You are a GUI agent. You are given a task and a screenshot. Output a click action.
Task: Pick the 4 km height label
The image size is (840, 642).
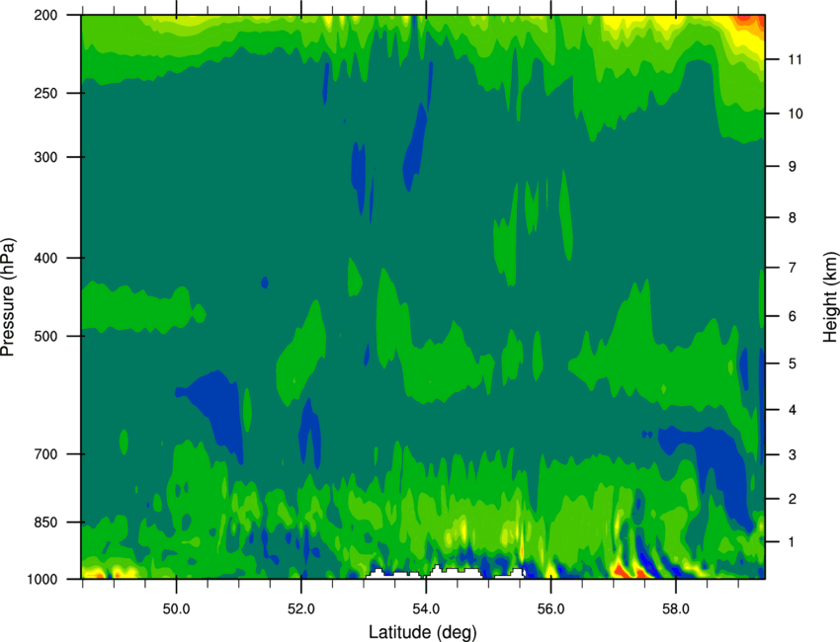(792, 410)
